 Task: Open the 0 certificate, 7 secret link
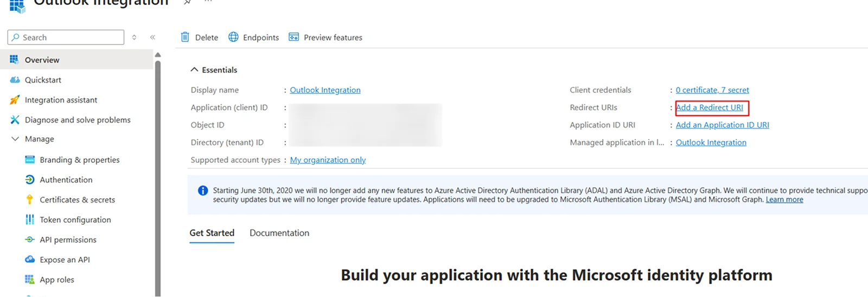712,90
